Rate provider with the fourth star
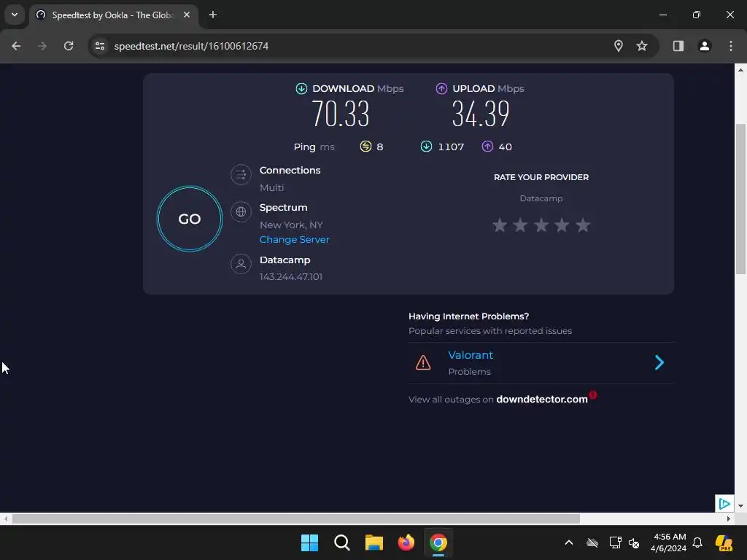This screenshot has width=747, height=560. click(562, 225)
